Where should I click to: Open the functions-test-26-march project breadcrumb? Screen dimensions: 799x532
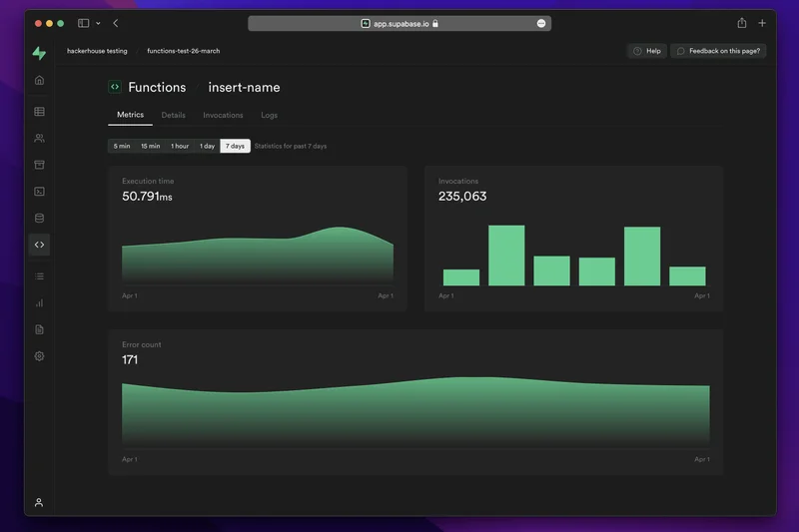tap(183, 51)
